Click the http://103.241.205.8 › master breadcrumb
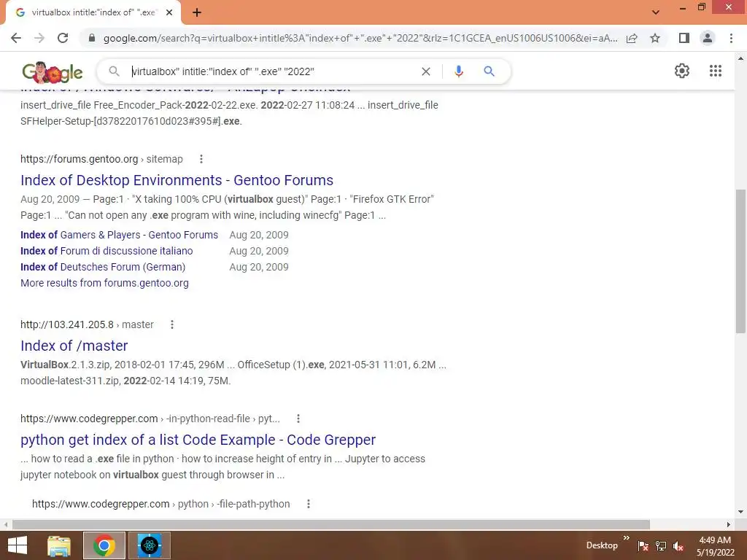Screen dimensions: 747x560 87,324
